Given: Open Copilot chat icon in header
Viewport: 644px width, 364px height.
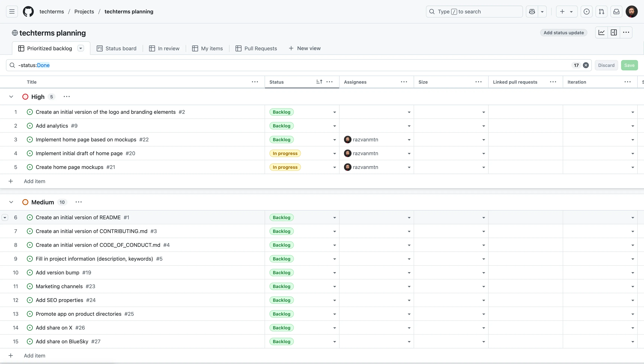Looking at the screenshot, I should tap(532, 12).
